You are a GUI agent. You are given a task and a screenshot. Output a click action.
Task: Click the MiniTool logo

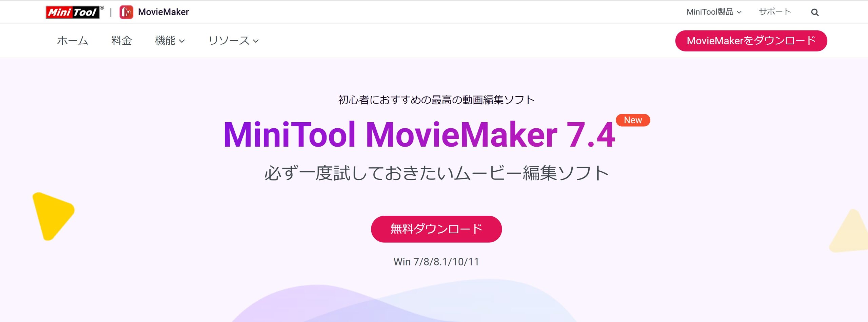73,12
